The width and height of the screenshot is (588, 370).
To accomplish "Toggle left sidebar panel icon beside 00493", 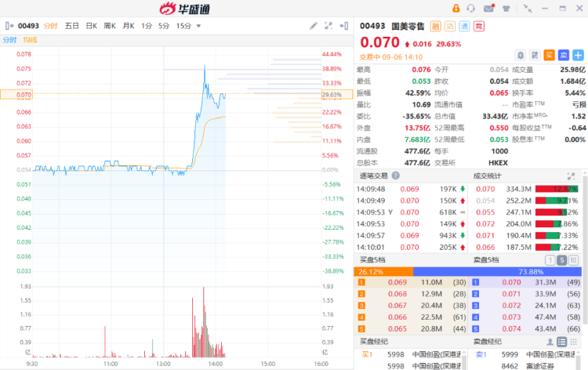I will 9,26.
